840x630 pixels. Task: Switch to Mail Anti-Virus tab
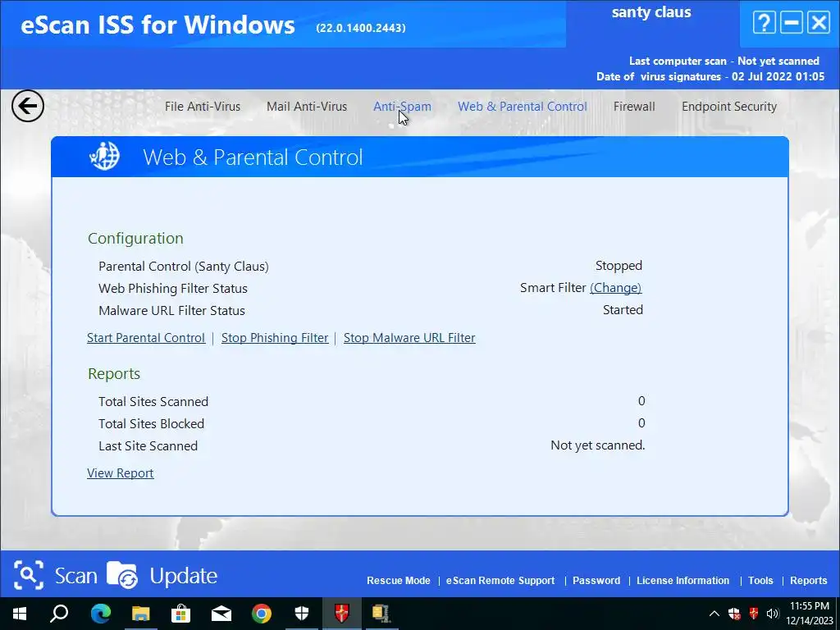tap(307, 107)
